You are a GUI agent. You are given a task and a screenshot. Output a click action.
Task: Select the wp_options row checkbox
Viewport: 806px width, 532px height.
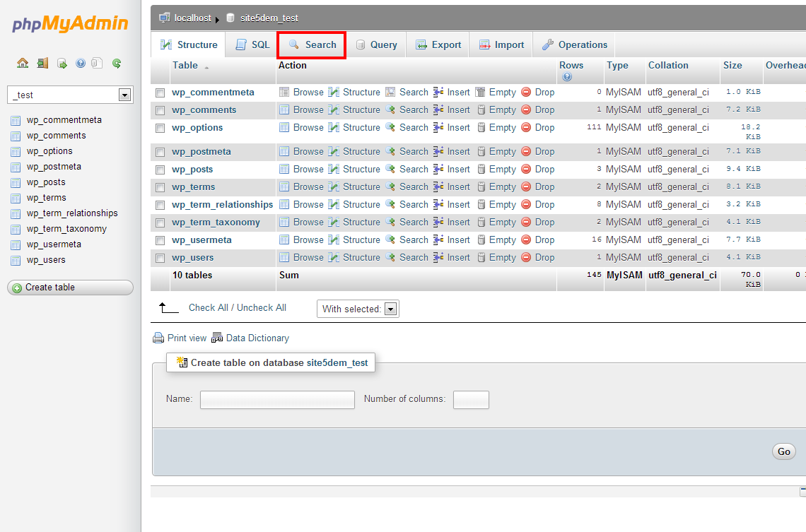click(160, 129)
